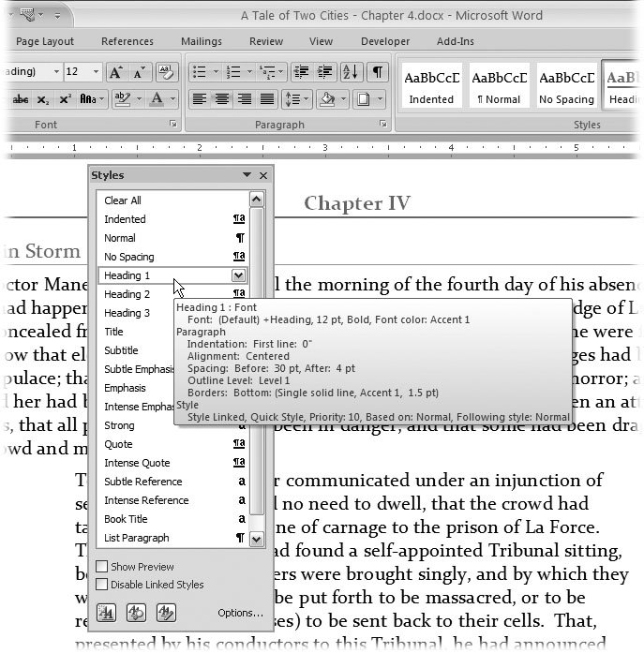Click Clear All in Styles pane
The image size is (644, 653).
pos(172,200)
